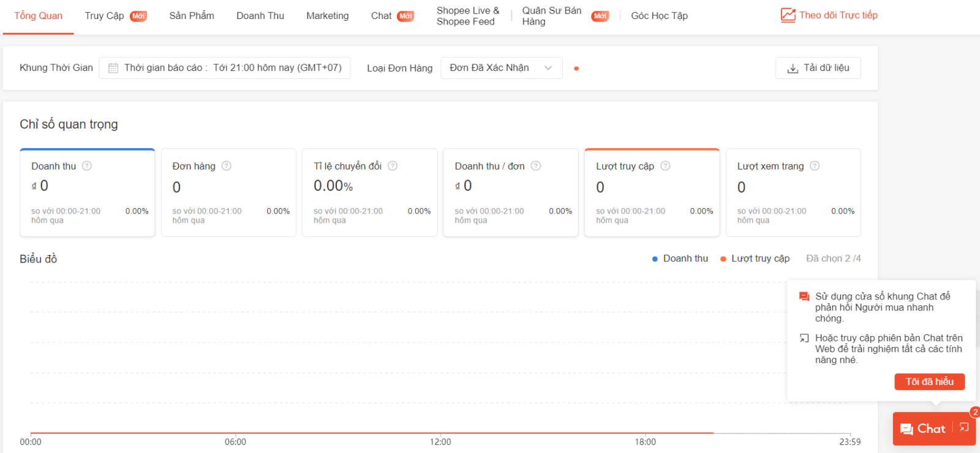Click the Theo dõi Trực tiếp chart icon

[x=788, y=15]
